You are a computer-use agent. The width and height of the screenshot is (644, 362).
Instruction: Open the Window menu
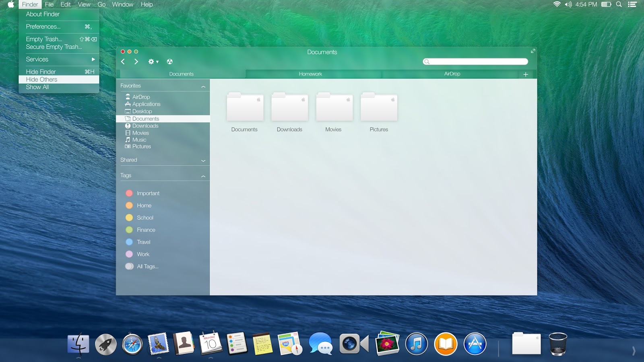click(x=122, y=4)
